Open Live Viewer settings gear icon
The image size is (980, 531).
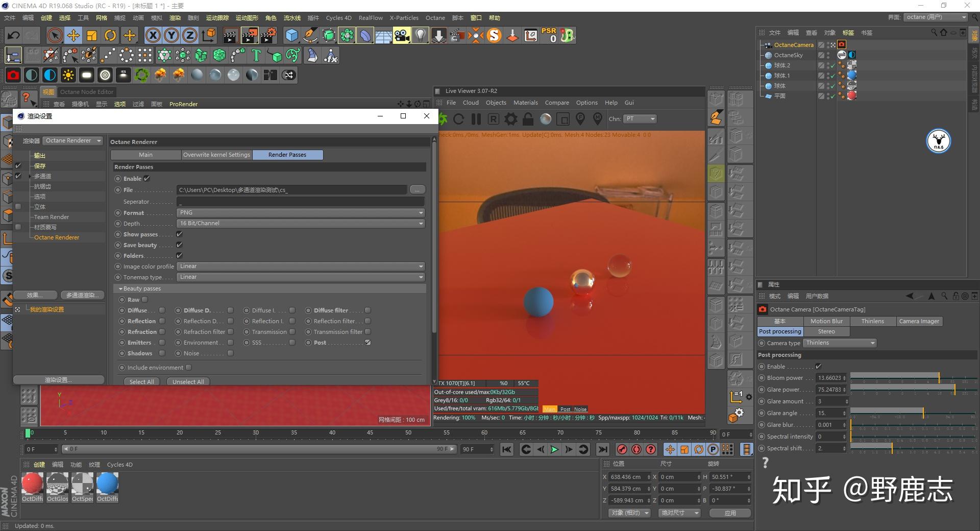tap(510, 119)
